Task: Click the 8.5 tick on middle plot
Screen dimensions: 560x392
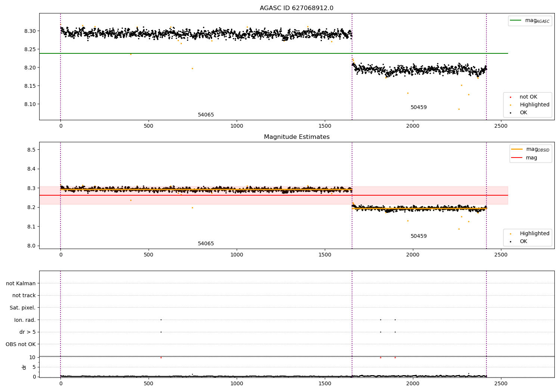Action: [31, 150]
